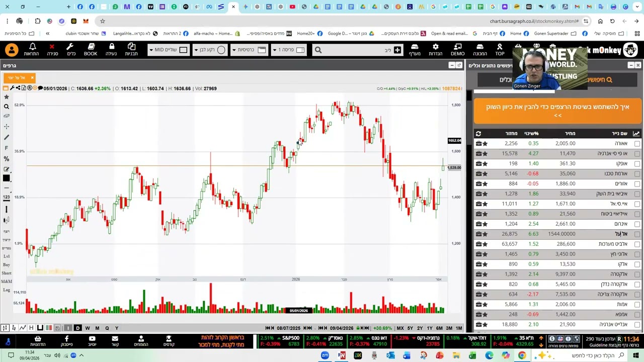The image size is (644, 362).
Task: Open the tools wrench (כלים)
Action: (x=71, y=49)
